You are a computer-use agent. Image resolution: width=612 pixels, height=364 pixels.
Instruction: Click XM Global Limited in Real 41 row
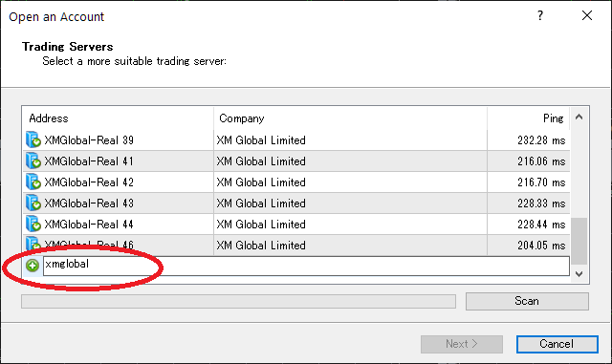261,161
